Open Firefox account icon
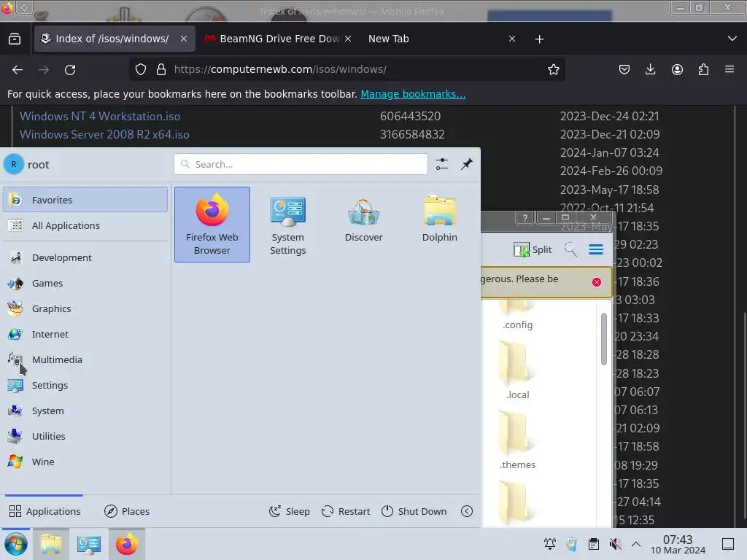747x560 pixels. tap(677, 69)
